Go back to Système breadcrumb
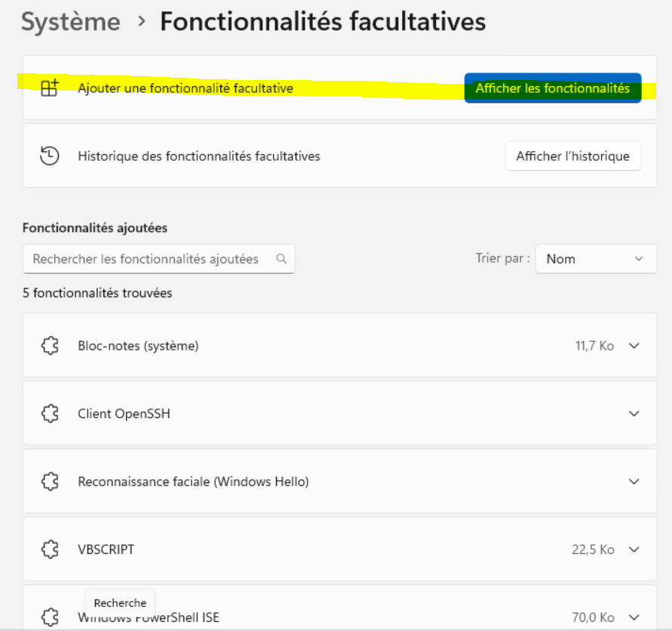Image resolution: width=672 pixels, height=631 pixels. (x=71, y=22)
